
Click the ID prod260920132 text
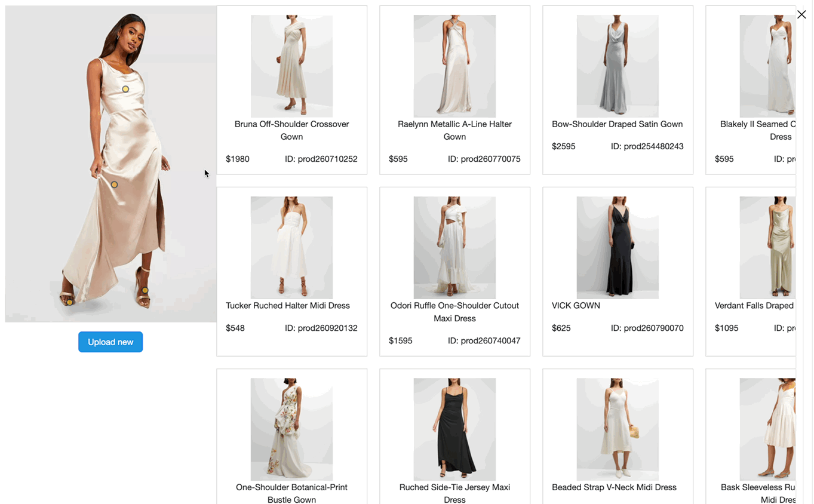click(321, 328)
